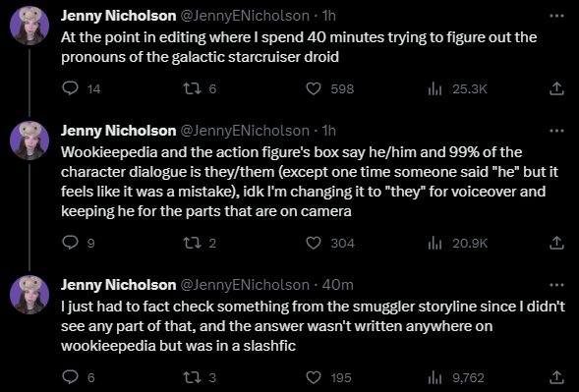Image resolution: width=579 pixels, height=392 pixels.
Task: Open the avatar on the second tweet
Action: click(29, 140)
